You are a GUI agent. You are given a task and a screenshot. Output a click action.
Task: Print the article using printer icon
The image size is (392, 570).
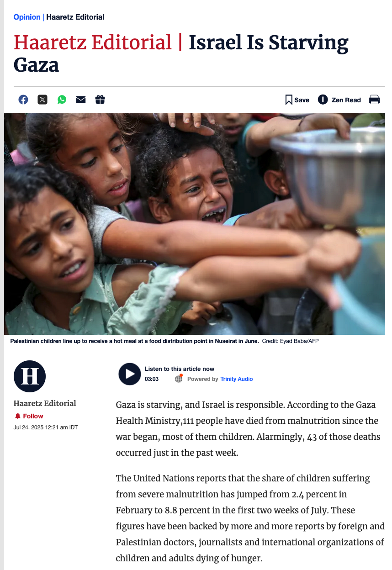(375, 100)
